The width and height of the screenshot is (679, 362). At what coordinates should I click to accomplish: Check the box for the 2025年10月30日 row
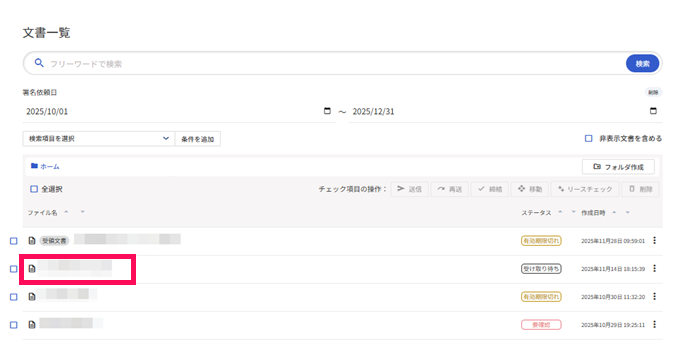tap(14, 297)
